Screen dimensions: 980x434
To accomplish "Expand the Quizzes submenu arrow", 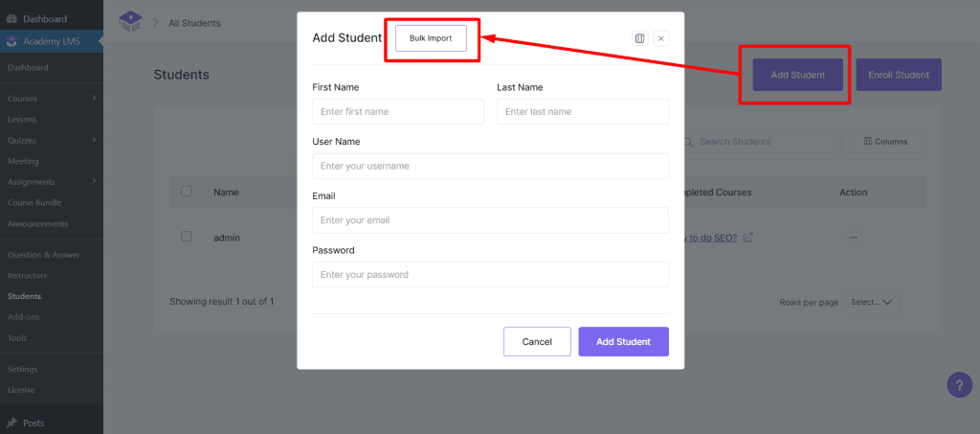I will pos(94,140).
